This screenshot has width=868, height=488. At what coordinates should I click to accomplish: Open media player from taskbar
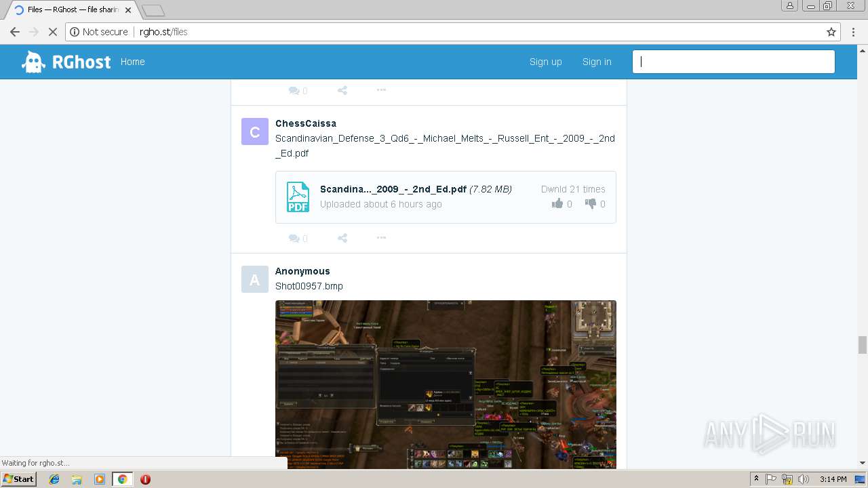coord(100,479)
